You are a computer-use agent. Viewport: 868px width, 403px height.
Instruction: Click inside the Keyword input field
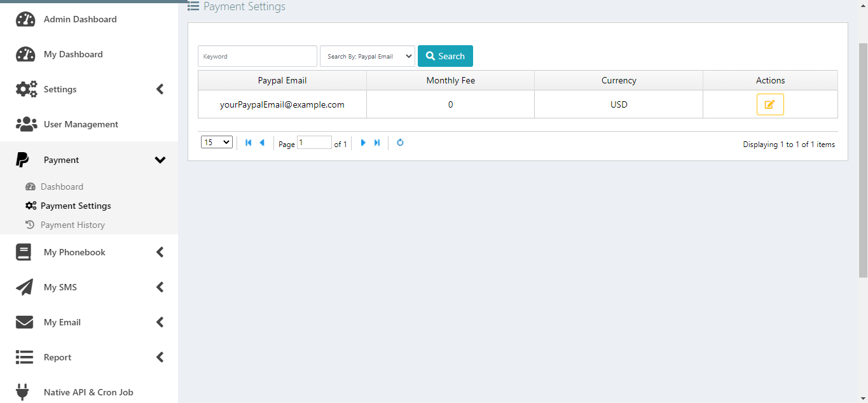coord(257,55)
